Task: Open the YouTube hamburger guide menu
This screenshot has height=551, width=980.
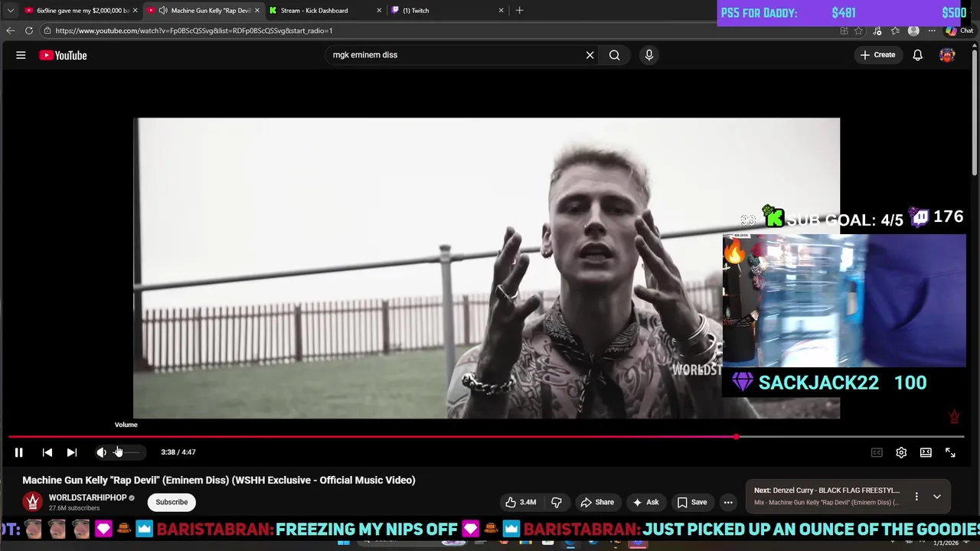Action: tap(21, 55)
